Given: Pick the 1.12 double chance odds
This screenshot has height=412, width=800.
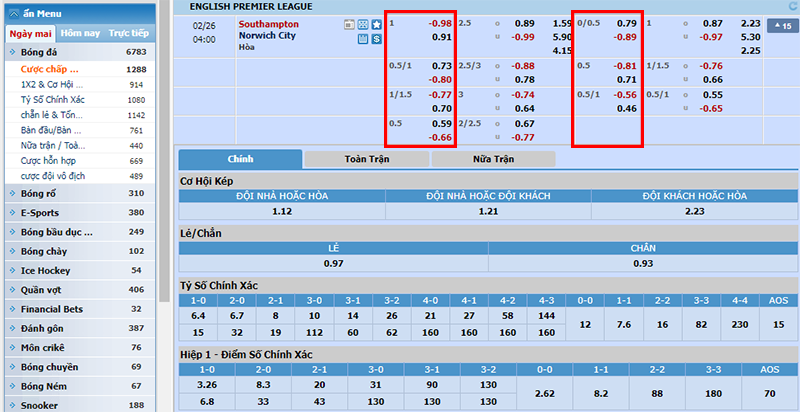Looking at the screenshot, I should point(281,211).
